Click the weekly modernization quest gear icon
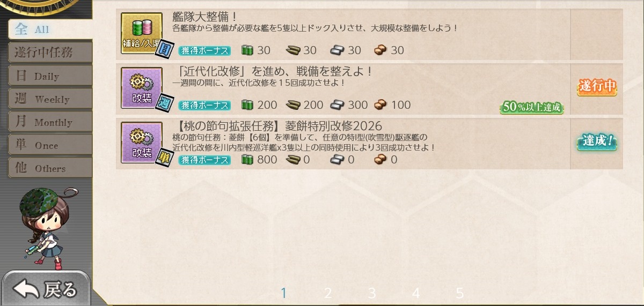The image size is (644, 306). [x=142, y=88]
